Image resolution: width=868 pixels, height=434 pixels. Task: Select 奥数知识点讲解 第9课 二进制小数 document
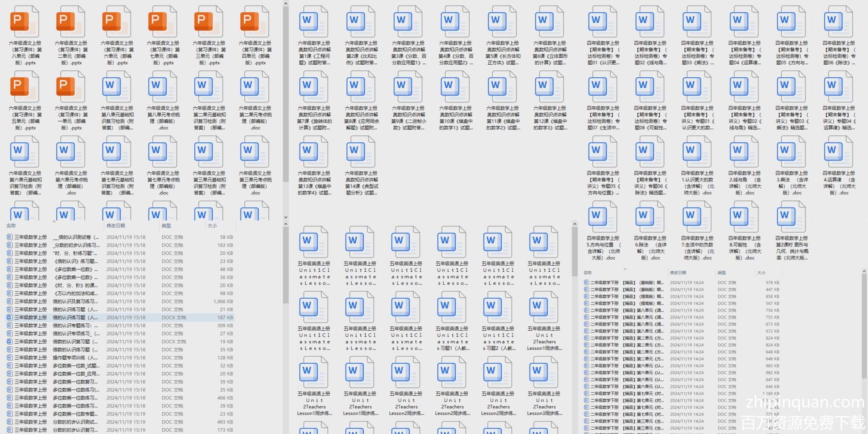(x=408, y=101)
